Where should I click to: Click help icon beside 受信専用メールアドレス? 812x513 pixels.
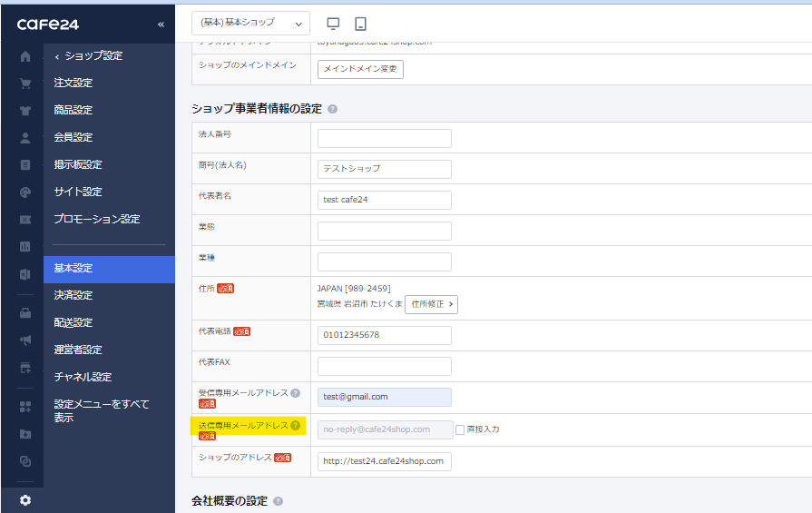coord(295,393)
